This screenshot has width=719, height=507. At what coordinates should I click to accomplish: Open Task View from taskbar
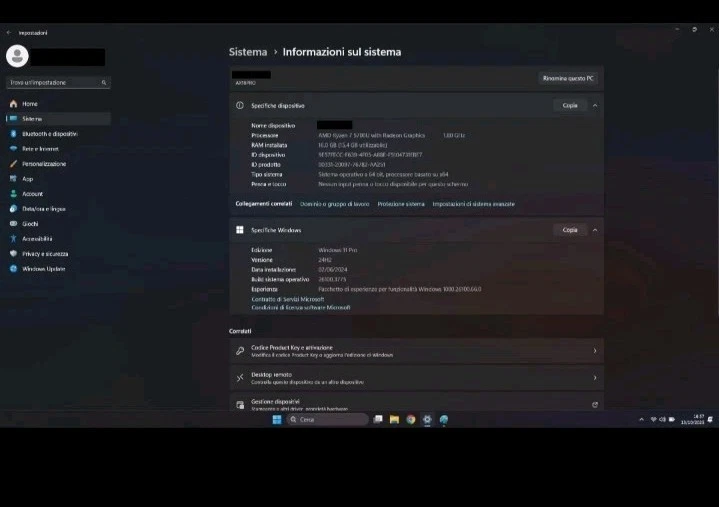[378, 419]
